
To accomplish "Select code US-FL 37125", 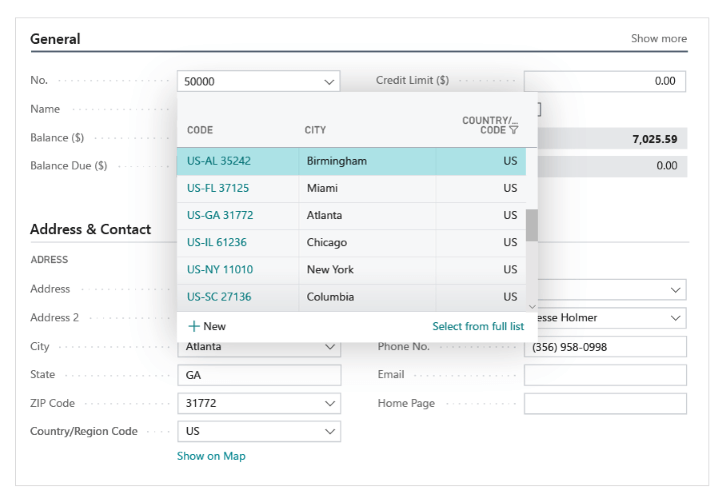I will [218, 188].
